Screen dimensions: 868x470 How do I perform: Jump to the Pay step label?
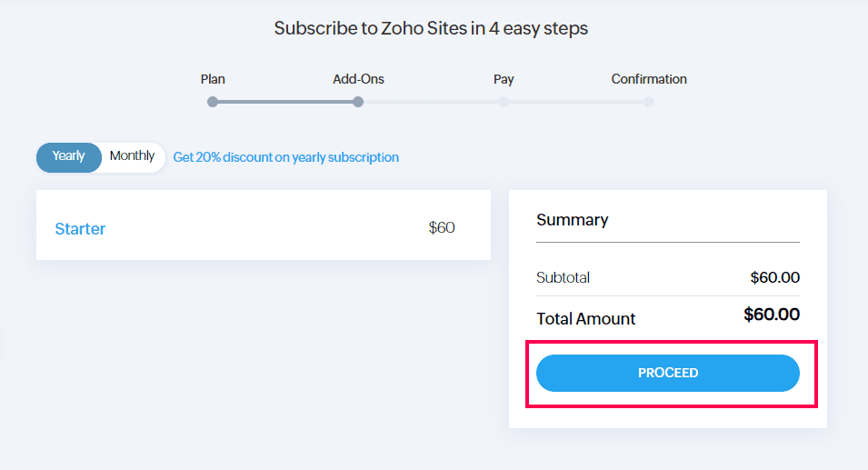click(x=504, y=79)
